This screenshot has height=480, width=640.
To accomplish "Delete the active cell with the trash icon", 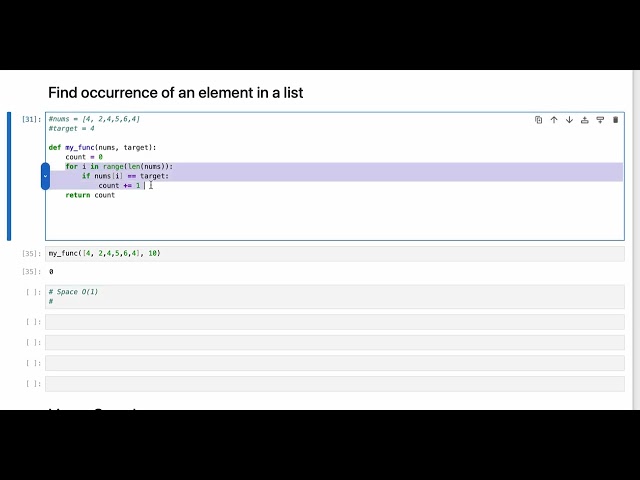I will pos(616,120).
